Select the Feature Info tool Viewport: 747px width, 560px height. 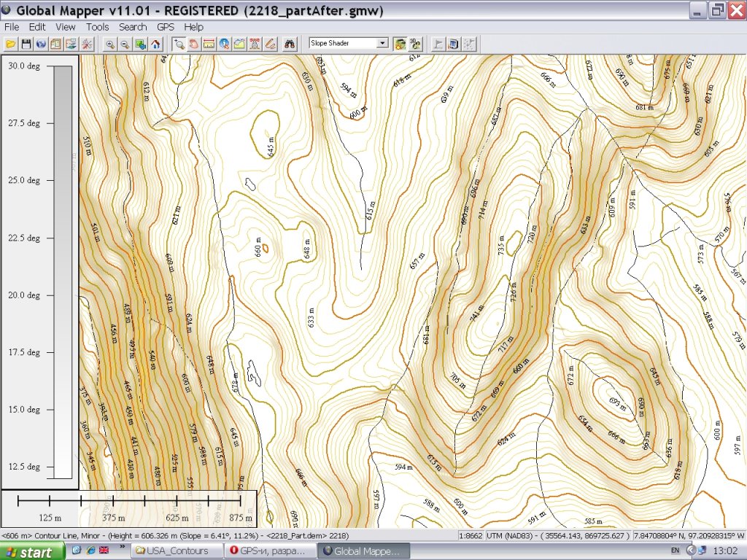click(224, 44)
